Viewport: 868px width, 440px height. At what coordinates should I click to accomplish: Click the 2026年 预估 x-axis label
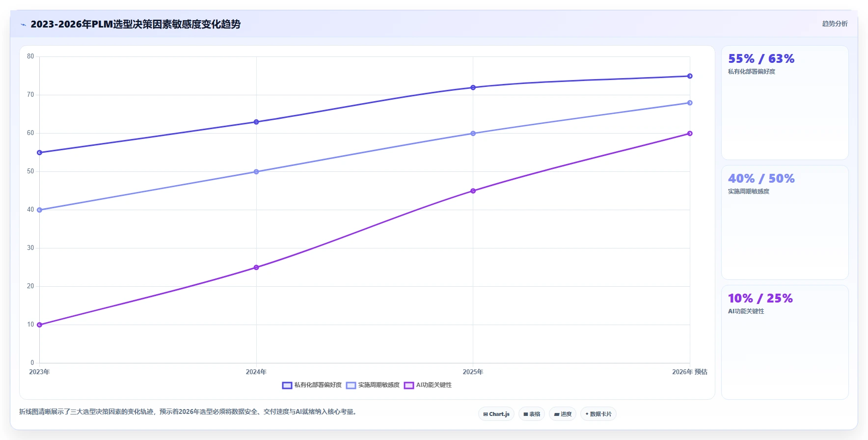point(690,372)
